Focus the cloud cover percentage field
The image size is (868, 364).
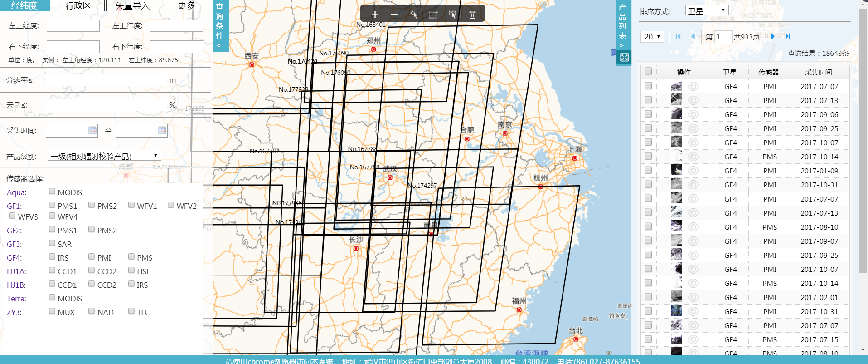click(107, 105)
